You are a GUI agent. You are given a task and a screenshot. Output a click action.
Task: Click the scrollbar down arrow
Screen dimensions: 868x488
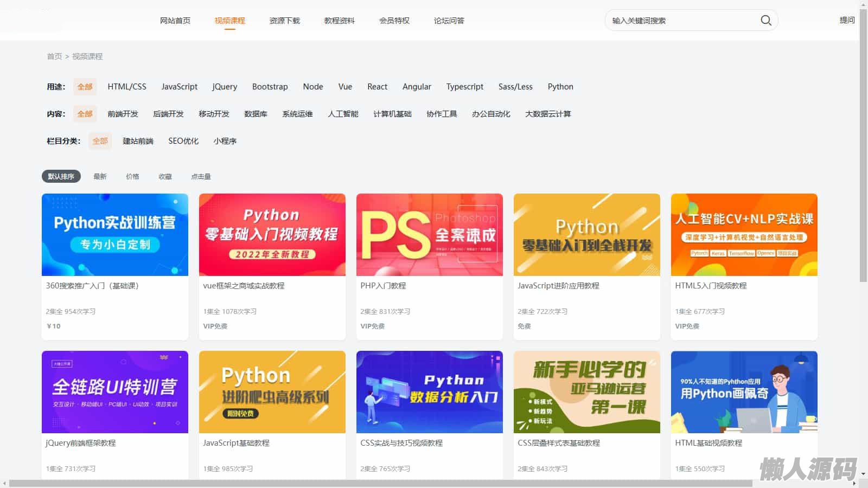click(x=863, y=473)
